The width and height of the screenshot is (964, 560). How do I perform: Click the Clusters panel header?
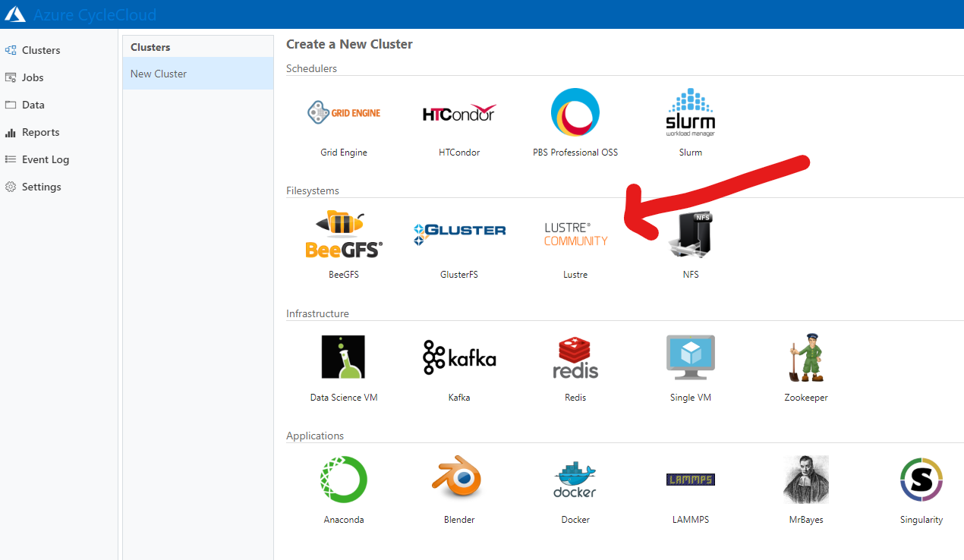150,47
